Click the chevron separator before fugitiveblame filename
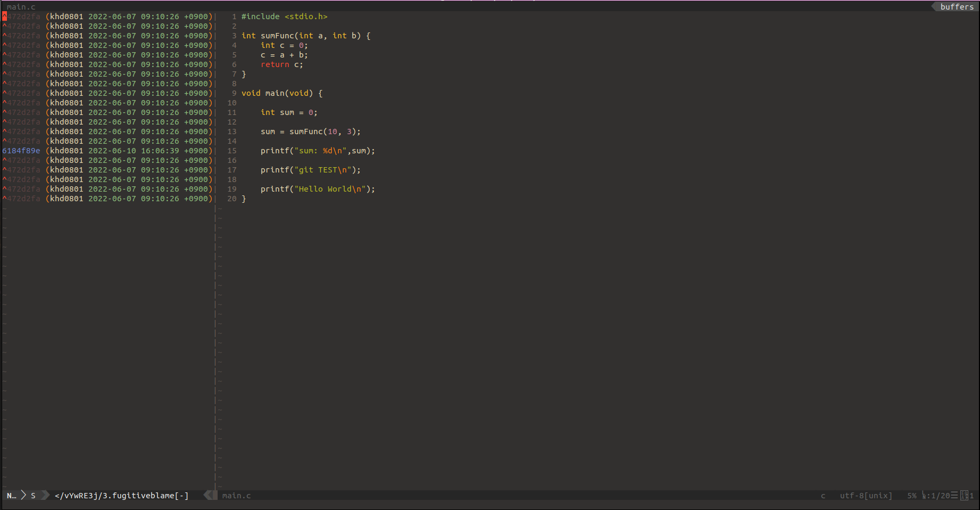 [45, 495]
